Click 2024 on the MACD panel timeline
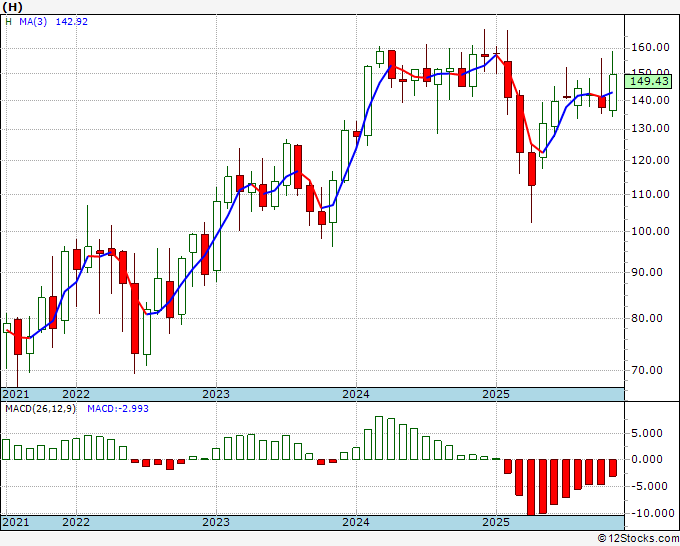Screen dimensions: 680x546 coord(356,522)
